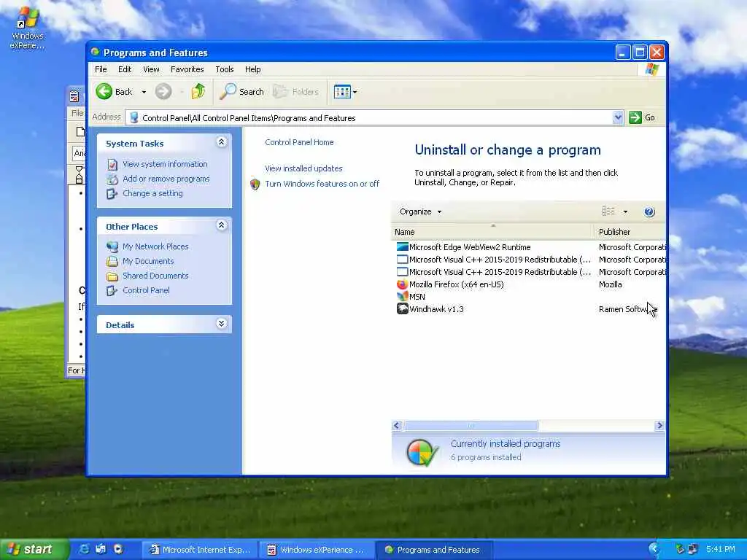Click the horizontal scrollbar thumb
The image size is (747, 560).
pyautogui.click(x=471, y=426)
